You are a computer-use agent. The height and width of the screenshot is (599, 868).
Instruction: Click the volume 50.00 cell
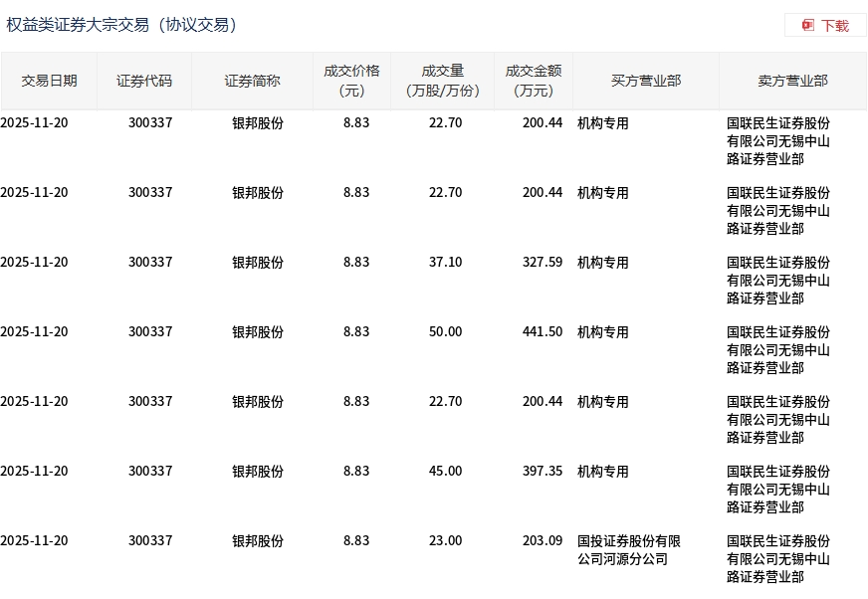click(445, 331)
